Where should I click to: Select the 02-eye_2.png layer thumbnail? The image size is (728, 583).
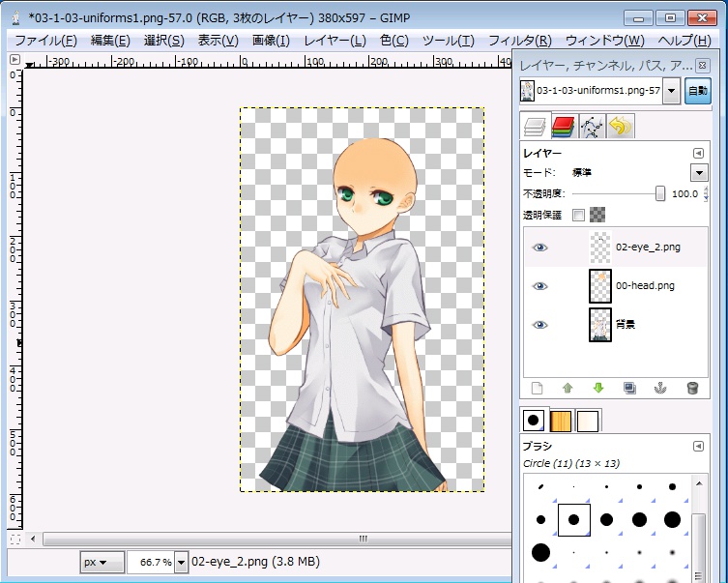599,248
